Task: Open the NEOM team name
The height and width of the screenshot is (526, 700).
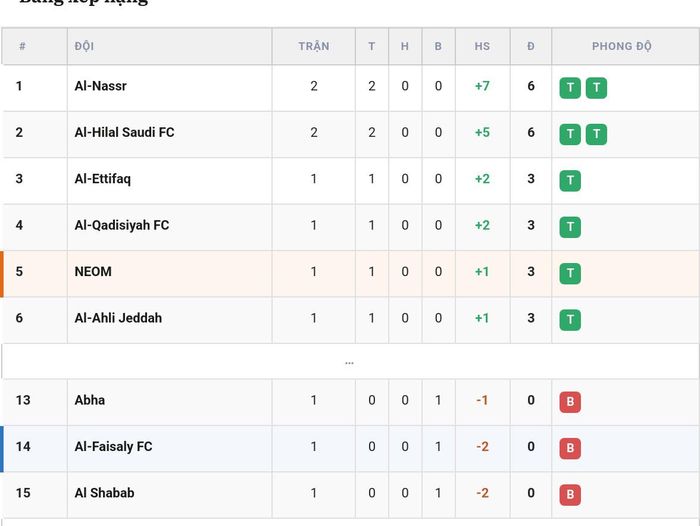Action: [93, 271]
